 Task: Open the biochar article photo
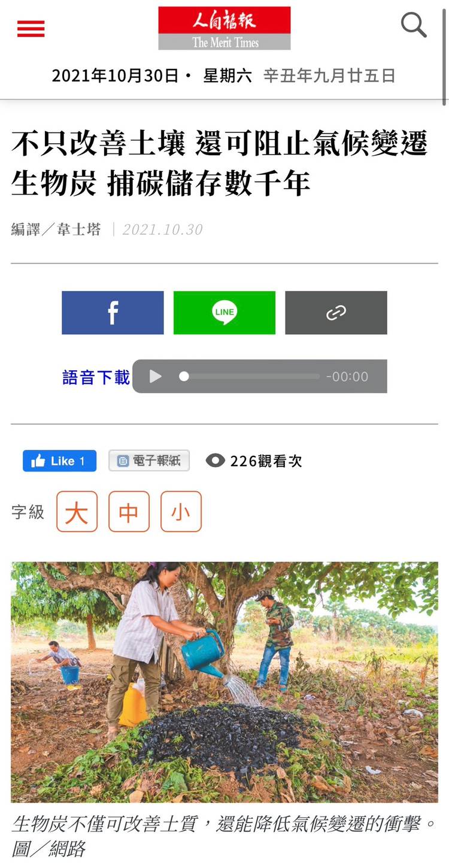224,682
